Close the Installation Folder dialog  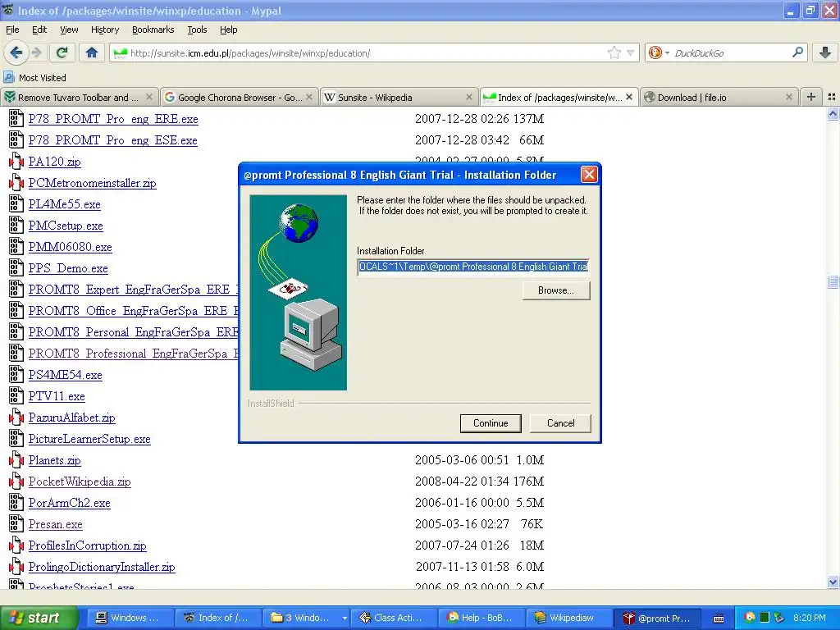tap(589, 175)
